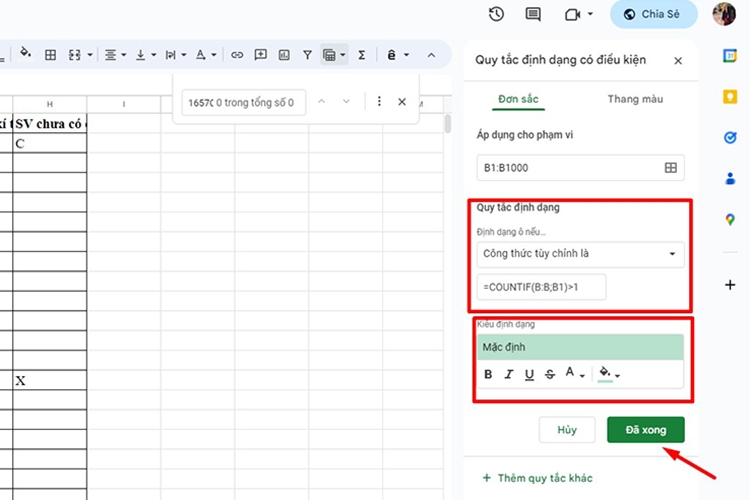Select the cell containing C

(50, 143)
